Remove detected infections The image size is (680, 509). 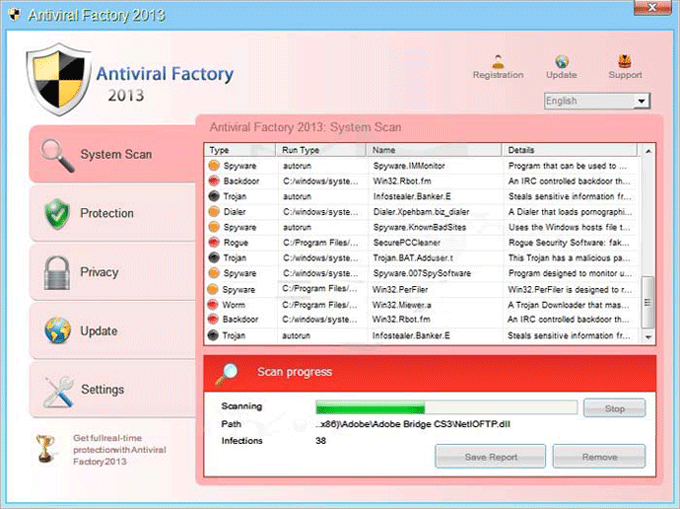(599, 457)
